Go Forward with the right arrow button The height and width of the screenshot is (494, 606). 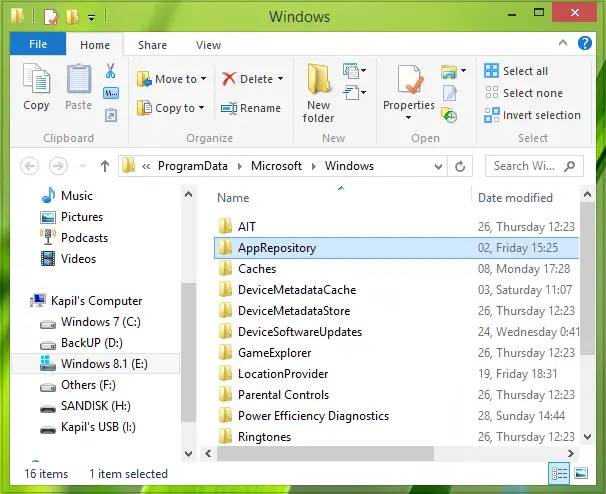(x=58, y=166)
